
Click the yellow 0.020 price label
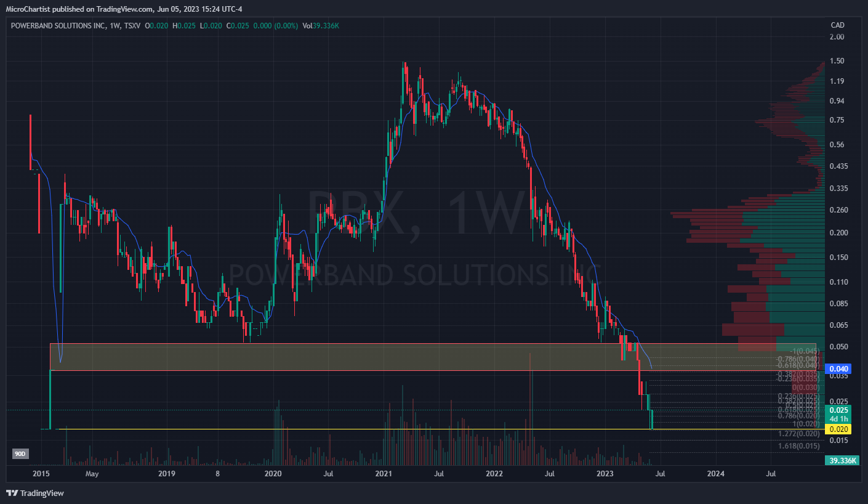[x=838, y=429]
